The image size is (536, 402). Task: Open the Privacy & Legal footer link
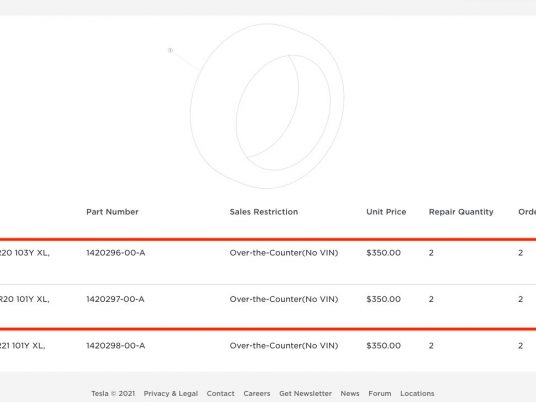(171, 393)
